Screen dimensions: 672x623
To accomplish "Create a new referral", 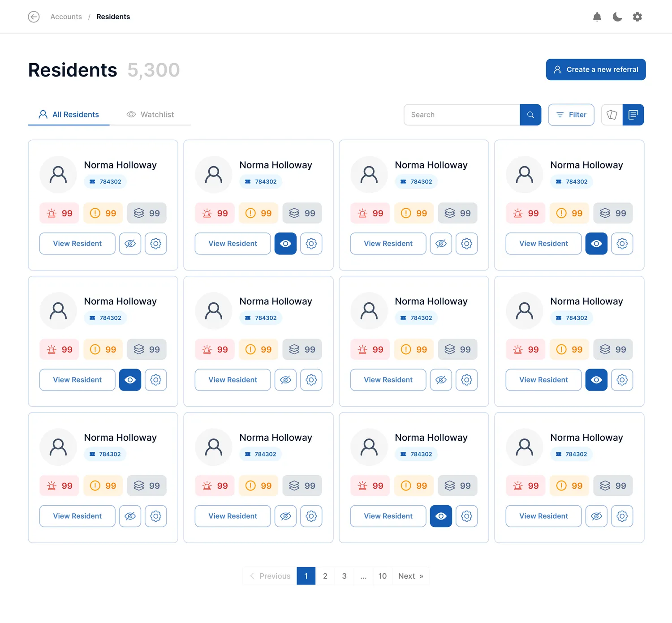I will coord(596,69).
